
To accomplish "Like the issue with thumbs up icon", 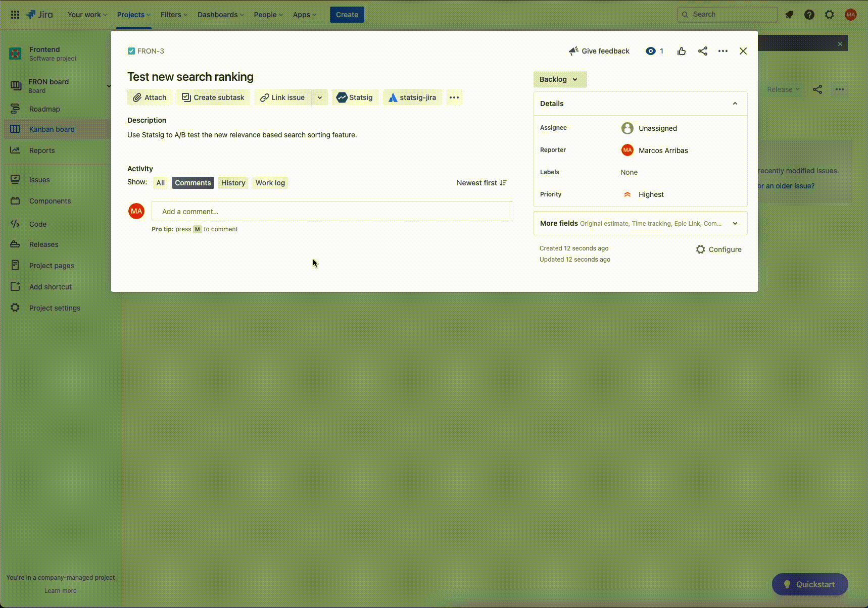I will 681,50.
